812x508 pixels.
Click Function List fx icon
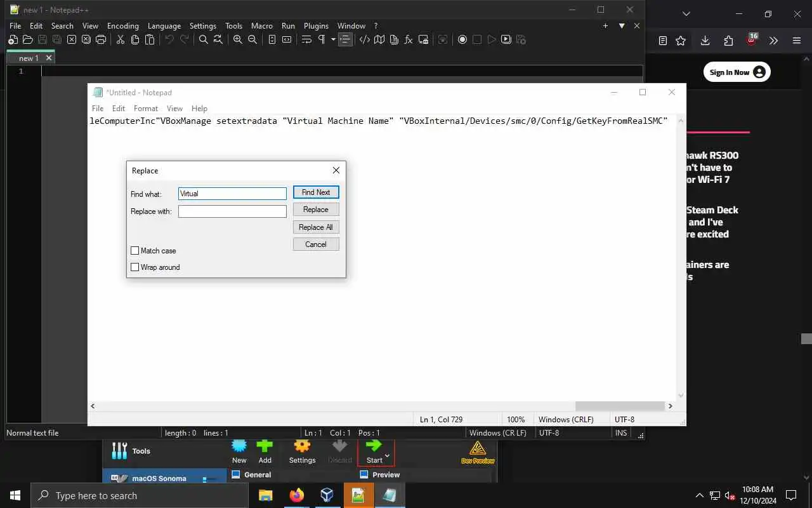tap(409, 39)
